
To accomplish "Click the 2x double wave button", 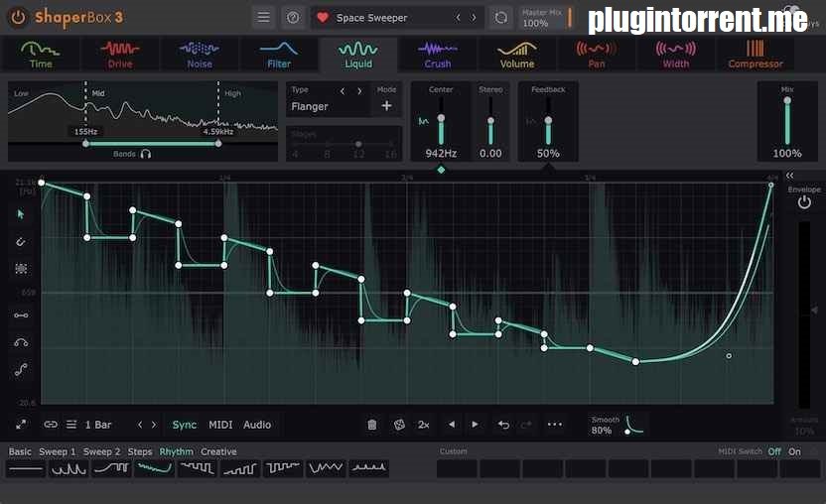I will [x=424, y=425].
